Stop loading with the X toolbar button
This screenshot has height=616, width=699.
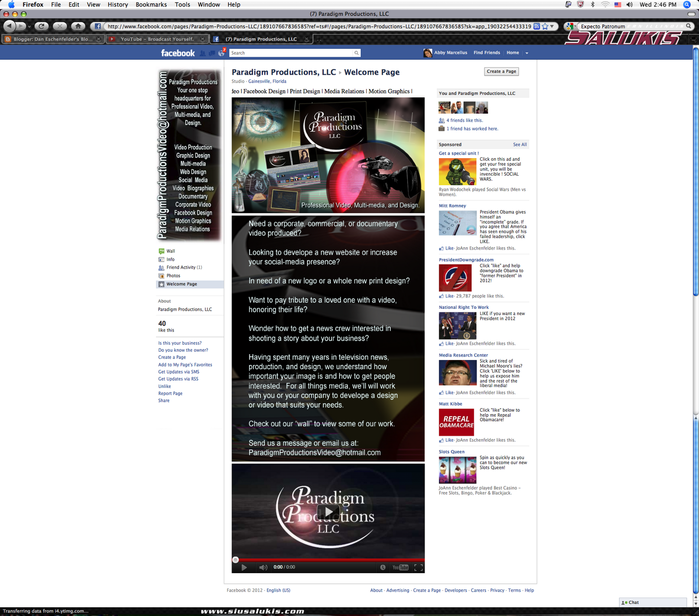click(60, 26)
